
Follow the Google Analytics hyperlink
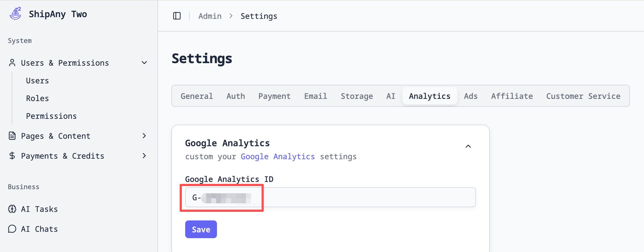278,157
